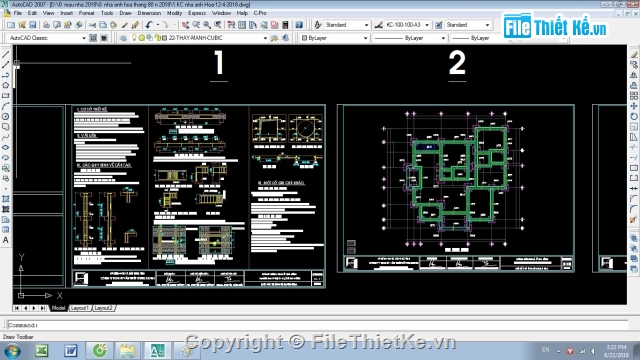Open the Dimension menu

pos(149,13)
